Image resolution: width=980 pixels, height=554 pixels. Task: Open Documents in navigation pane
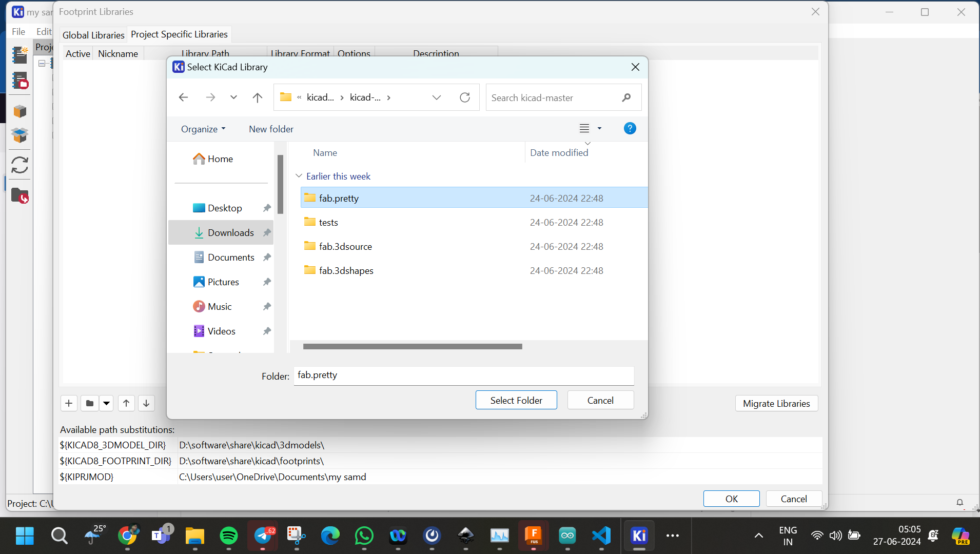[x=221, y=258]
